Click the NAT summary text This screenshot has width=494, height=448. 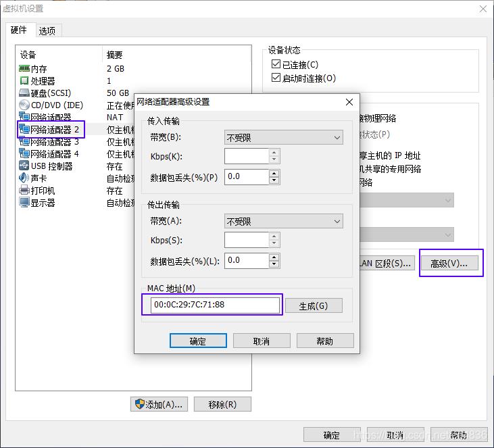tap(115, 117)
